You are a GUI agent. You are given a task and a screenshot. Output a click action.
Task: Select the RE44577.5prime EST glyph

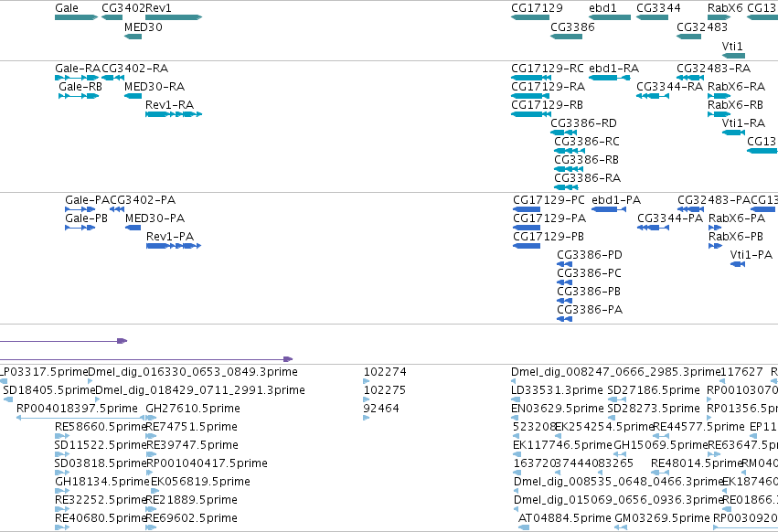(x=661, y=436)
